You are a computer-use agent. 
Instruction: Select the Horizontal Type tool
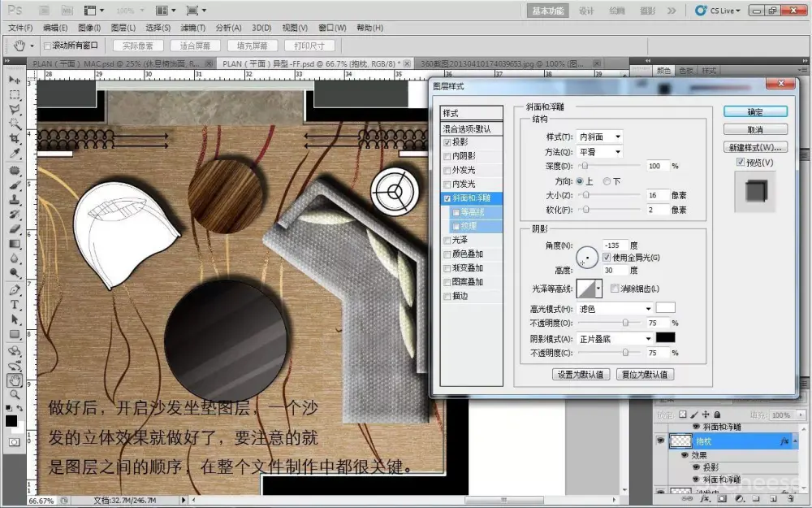click(15, 305)
